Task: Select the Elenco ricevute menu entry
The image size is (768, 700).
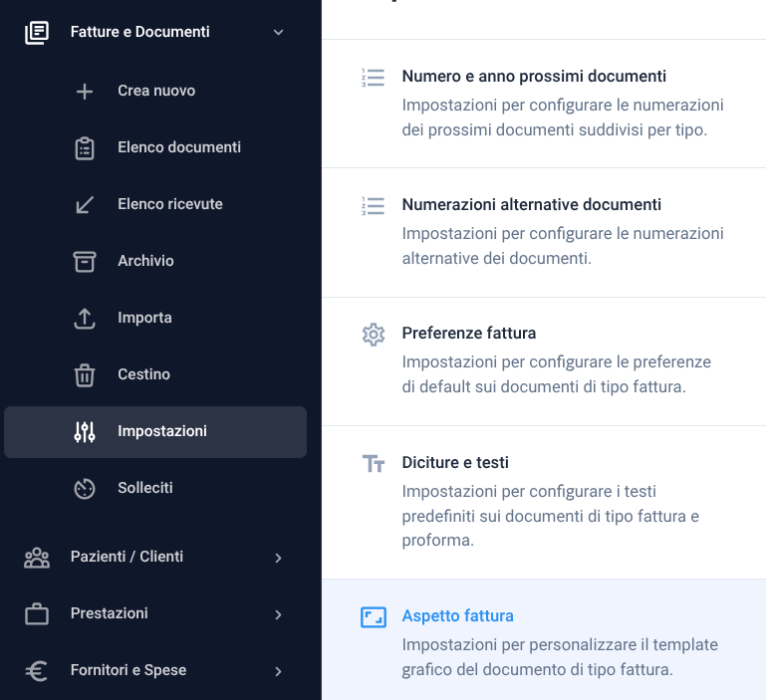Action: click(155, 204)
